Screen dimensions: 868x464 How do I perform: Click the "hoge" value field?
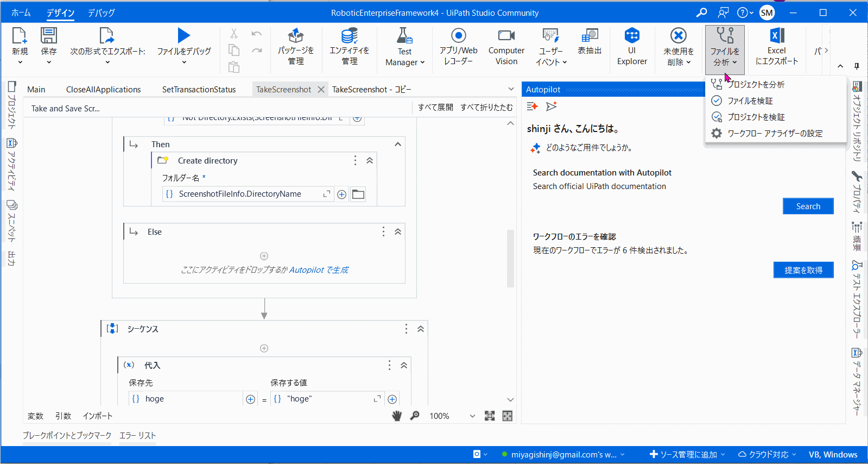pyautogui.click(x=327, y=399)
